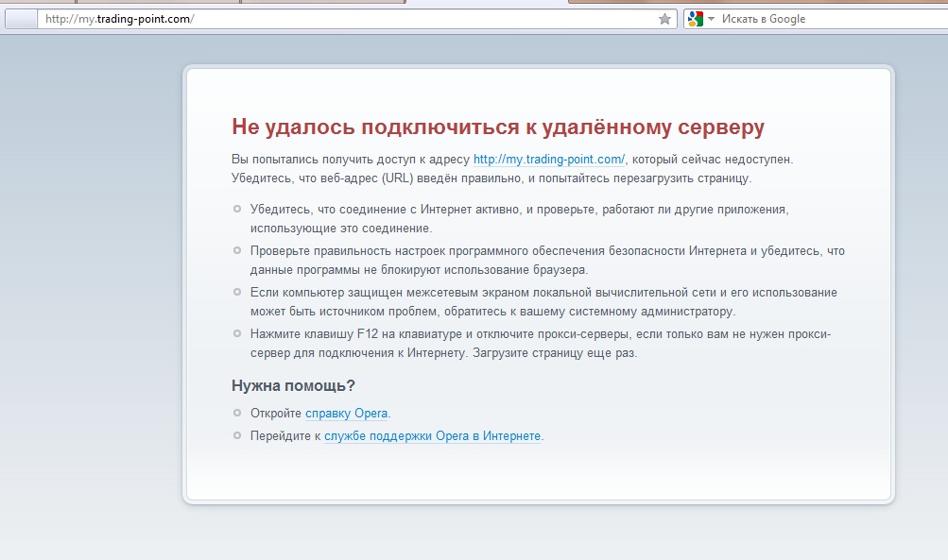This screenshot has height=560, width=948.
Task: Click the site badge button left of URL
Action: [x=21, y=19]
